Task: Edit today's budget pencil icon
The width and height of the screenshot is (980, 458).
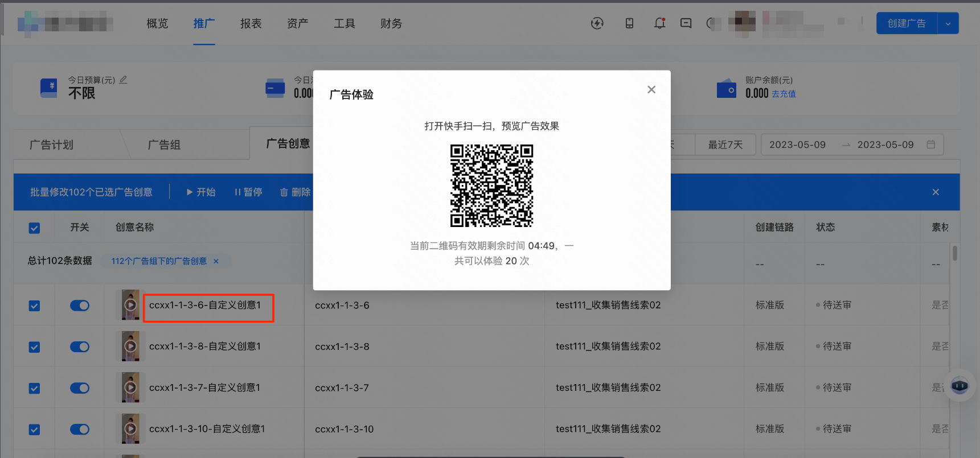Action: [123, 80]
